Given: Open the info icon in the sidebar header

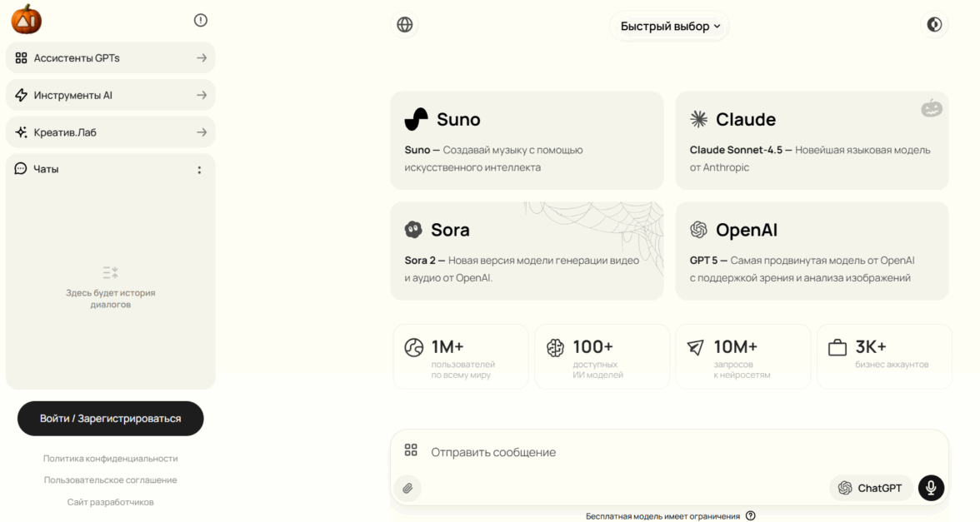Looking at the screenshot, I should coord(200,20).
